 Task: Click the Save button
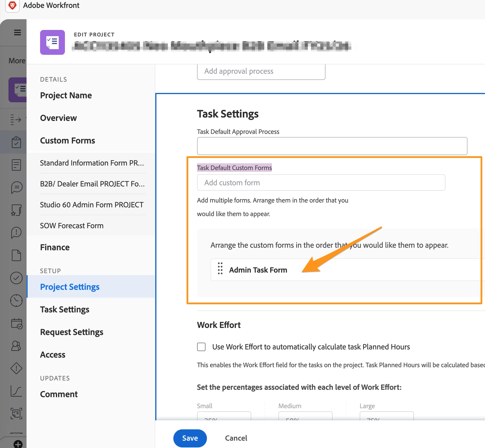[x=190, y=438]
